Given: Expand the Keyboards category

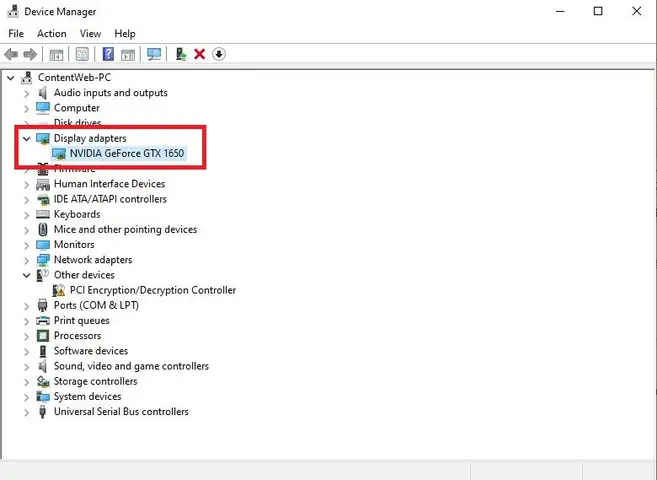Looking at the screenshot, I should 26,215.
